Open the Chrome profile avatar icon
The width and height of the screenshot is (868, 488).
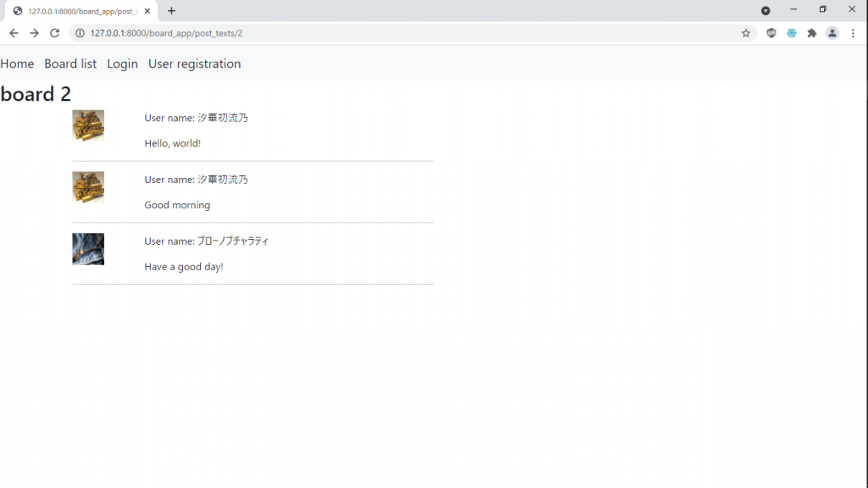pos(832,33)
